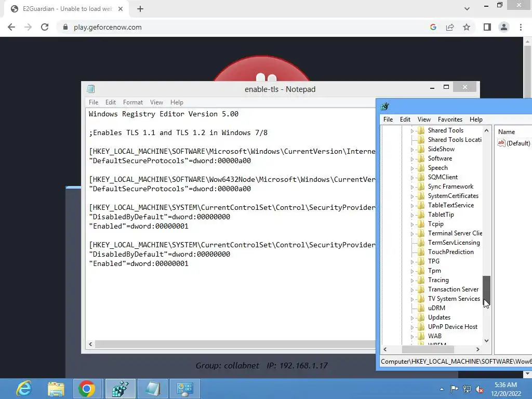The width and height of the screenshot is (532, 399).
Task: Open a new Chrome tab
Action: click(140, 9)
